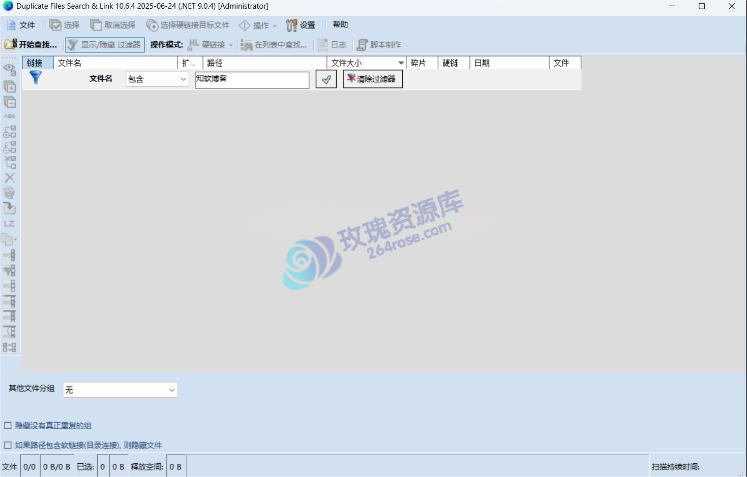Click the 选择 toolbar button

click(x=64, y=25)
